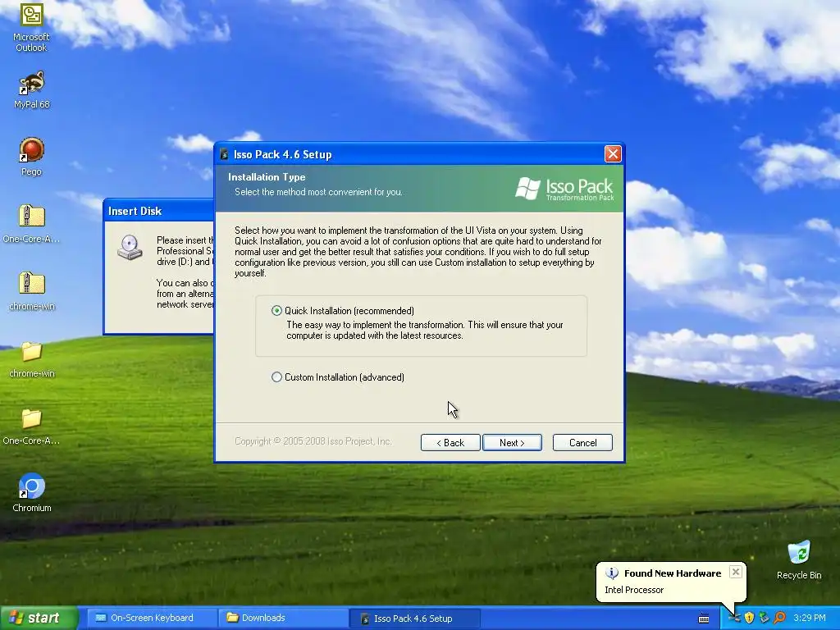
Task: Click the Intel Processor balloon text
Action: pos(634,590)
